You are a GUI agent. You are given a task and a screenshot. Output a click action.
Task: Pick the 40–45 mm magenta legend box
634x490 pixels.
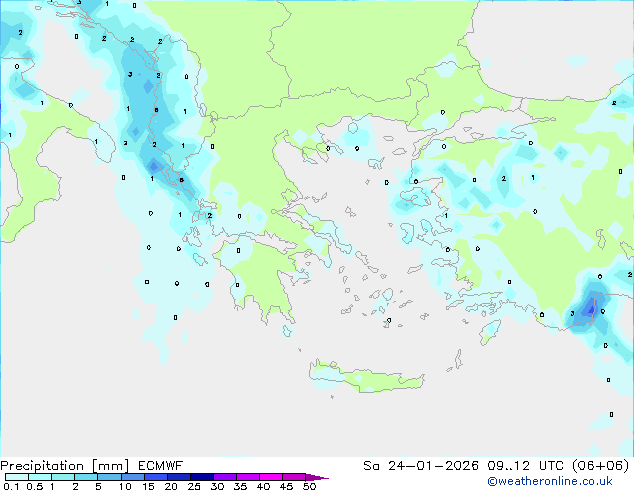271,477
